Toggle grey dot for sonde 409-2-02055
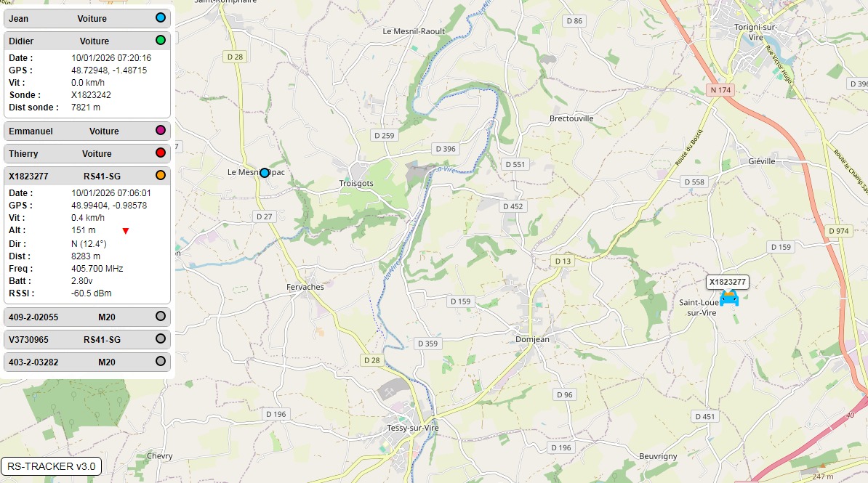Image resolution: width=868 pixels, height=483 pixels. 161,317
